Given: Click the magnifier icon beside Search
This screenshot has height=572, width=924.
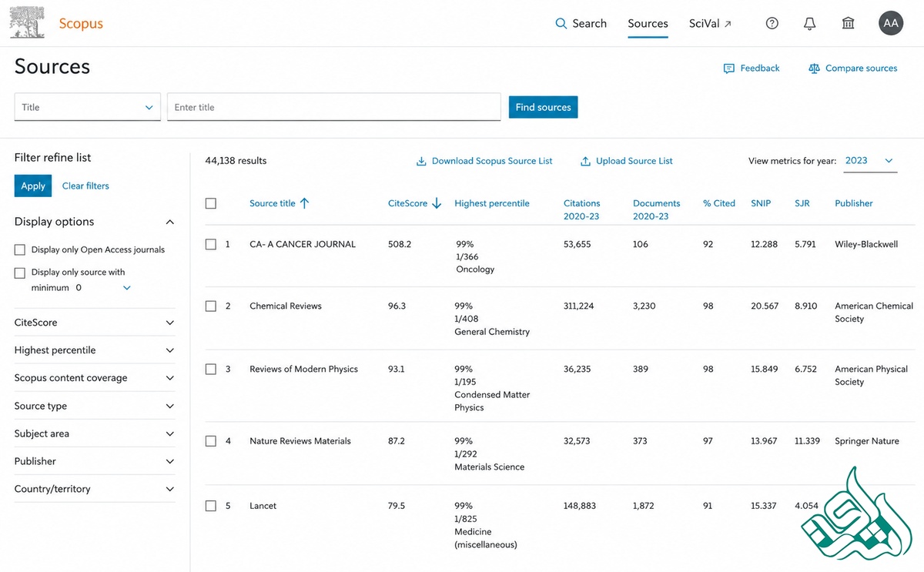Looking at the screenshot, I should [x=561, y=24].
